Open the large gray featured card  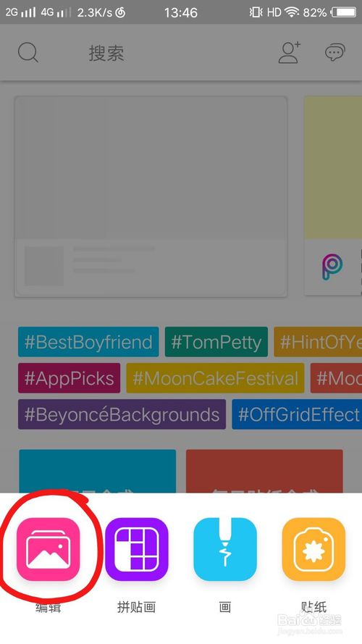click(151, 196)
